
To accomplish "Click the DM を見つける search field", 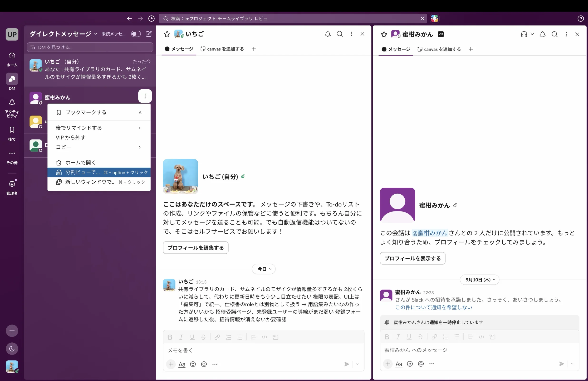I will 90,47.
